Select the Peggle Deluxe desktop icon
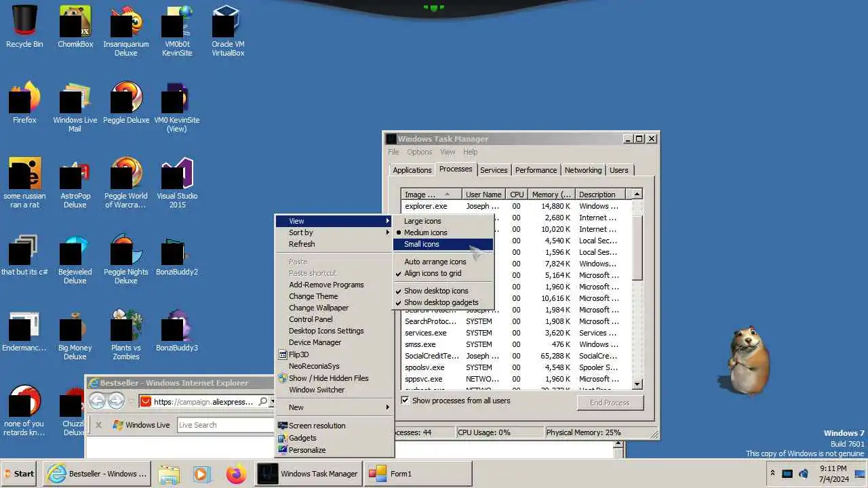This screenshot has width=868, height=488. (126, 103)
